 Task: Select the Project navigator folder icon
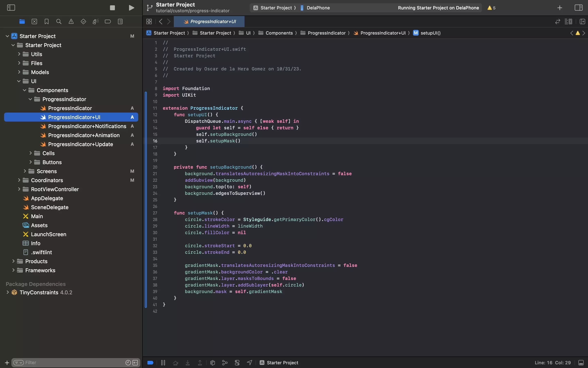(22, 22)
